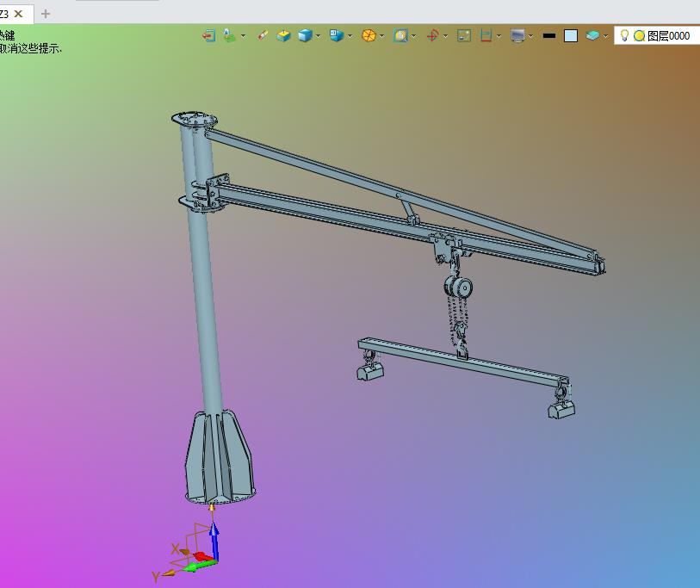Viewport: 700px width, 588px height.
Task: Select the spreader beam under the hoist
Action: [x=462, y=362]
